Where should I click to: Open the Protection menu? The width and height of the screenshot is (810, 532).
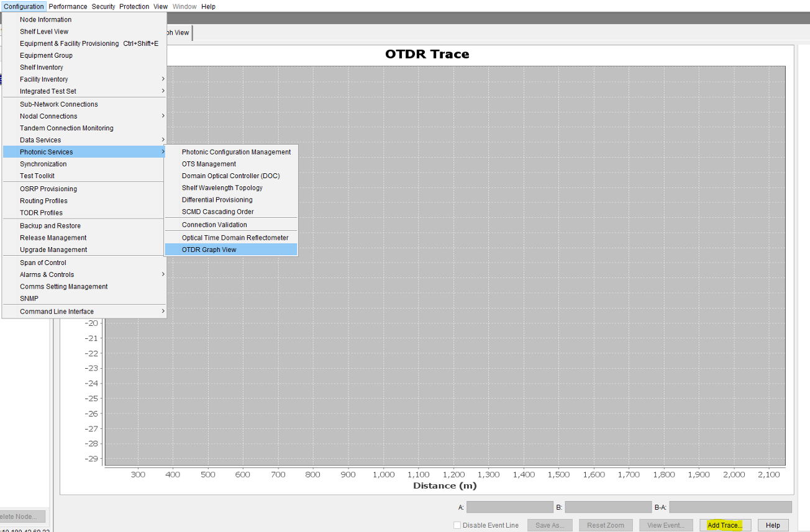pos(134,6)
